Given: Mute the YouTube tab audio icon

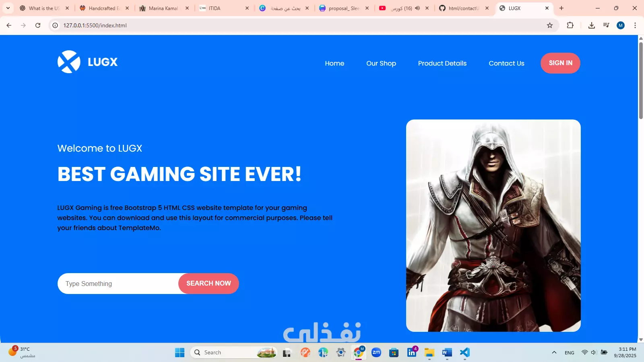Looking at the screenshot, I should [x=417, y=8].
